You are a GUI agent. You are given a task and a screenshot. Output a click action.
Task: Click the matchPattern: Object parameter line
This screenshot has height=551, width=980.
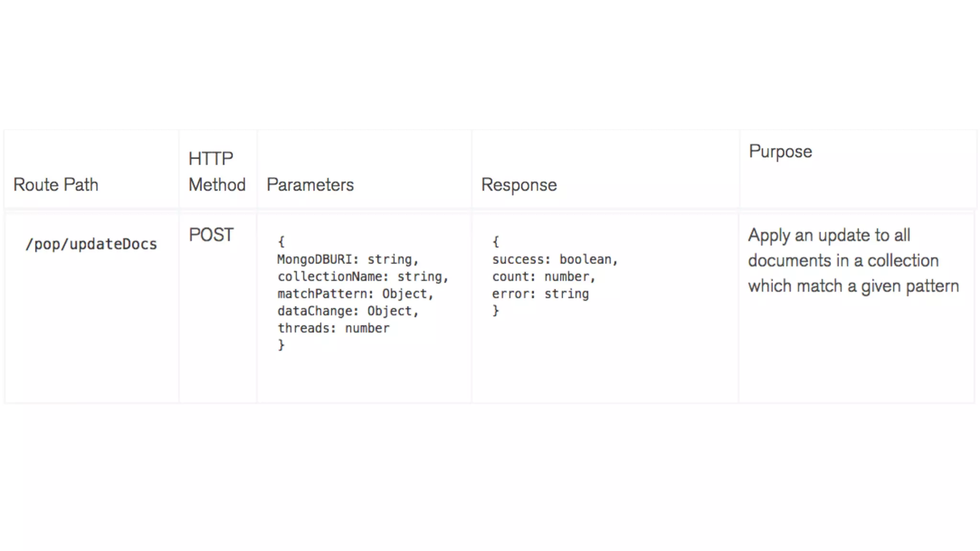pos(355,294)
